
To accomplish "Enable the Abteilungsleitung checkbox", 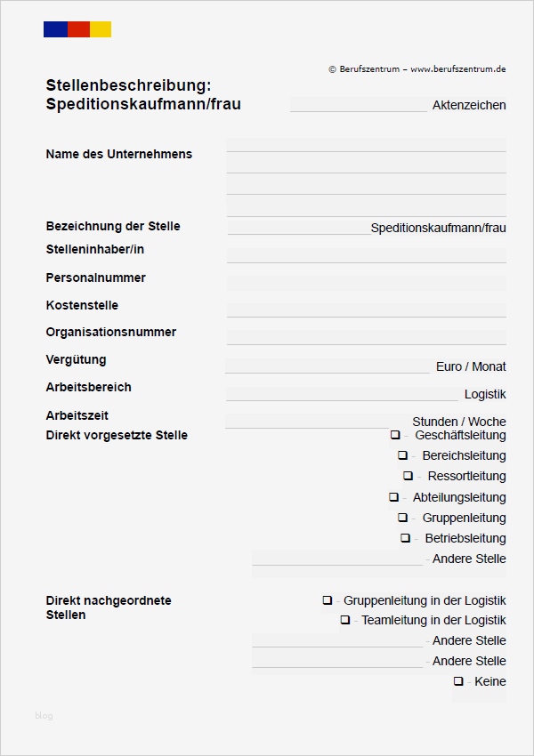I will [393, 497].
